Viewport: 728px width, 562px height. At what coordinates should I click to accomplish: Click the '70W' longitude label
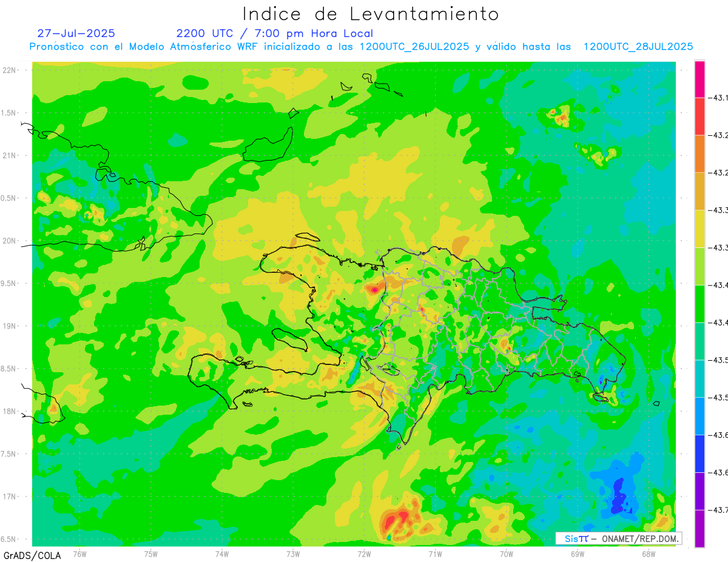point(507,554)
